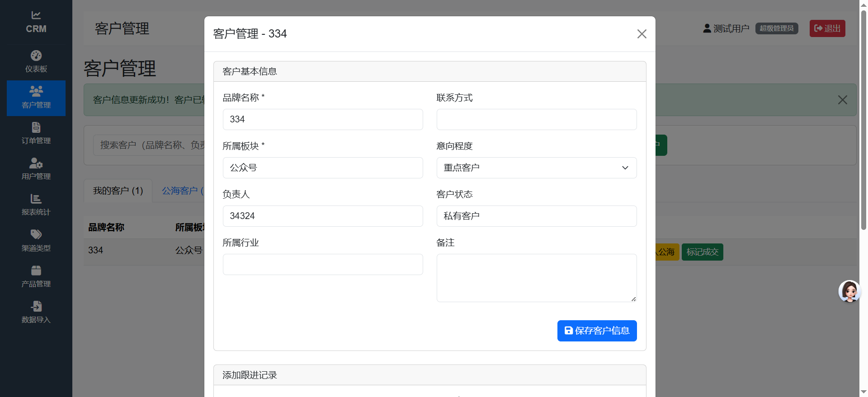The image size is (868, 397).
Task: Click the assistant avatar floating icon
Action: [x=849, y=291]
